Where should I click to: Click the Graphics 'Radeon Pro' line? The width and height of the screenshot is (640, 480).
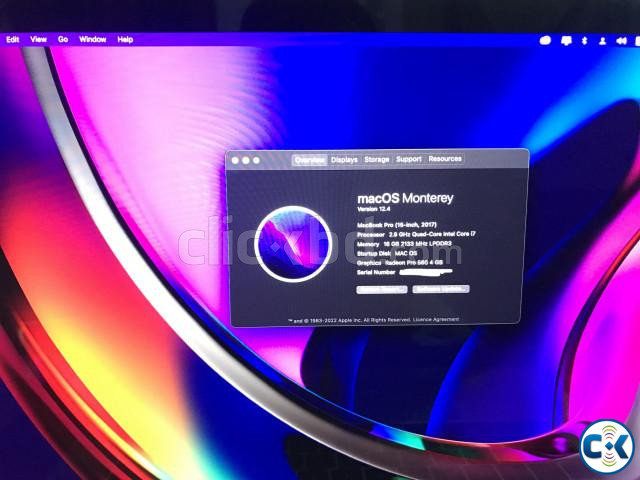click(400, 263)
